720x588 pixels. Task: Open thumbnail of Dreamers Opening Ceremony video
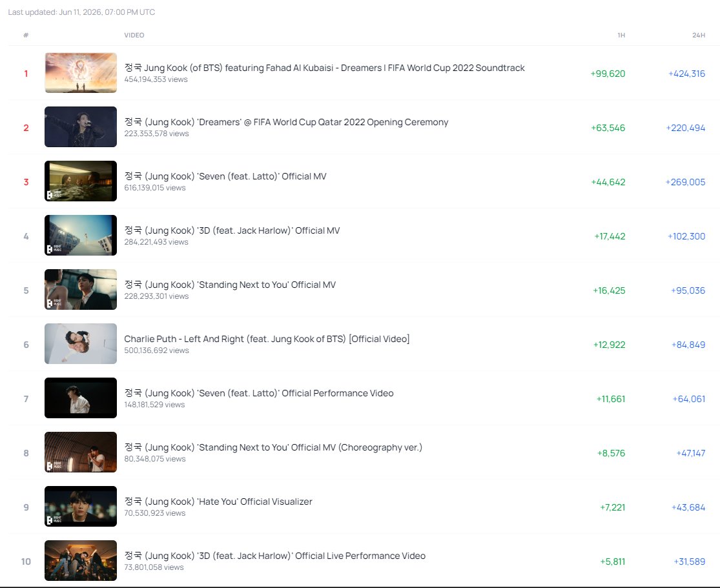(80, 127)
